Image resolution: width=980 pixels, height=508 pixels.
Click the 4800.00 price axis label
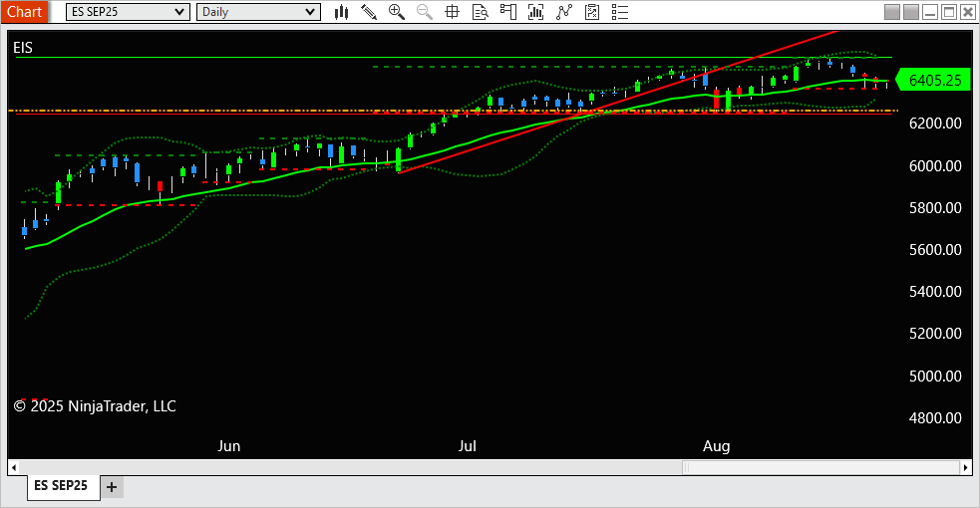(x=935, y=417)
